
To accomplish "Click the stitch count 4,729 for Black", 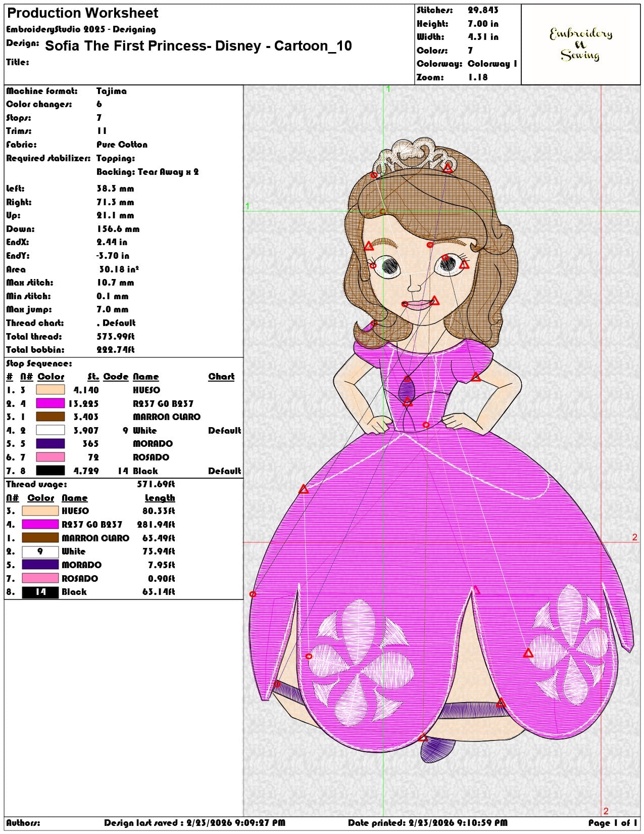I will pyautogui.click(x=86, y=471).
